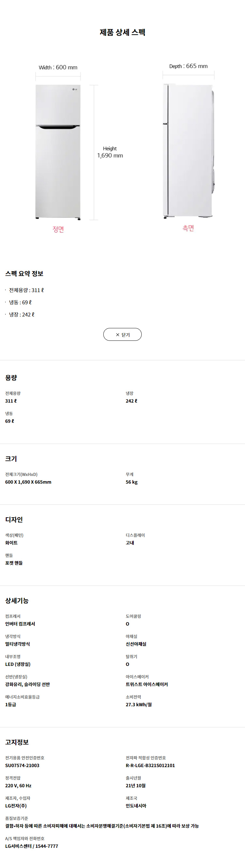Viewport: 245px width, 868px height.
Task: Click the 제품 상세 스펙 page title
Action: (122, 32)
